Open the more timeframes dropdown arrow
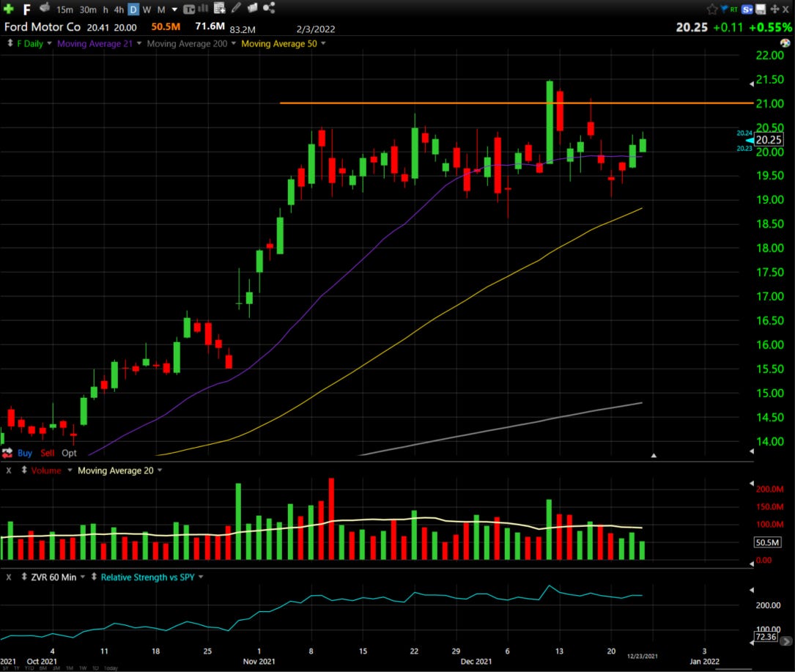This screenshot has width=795, height=672. [x=174, y=10]
